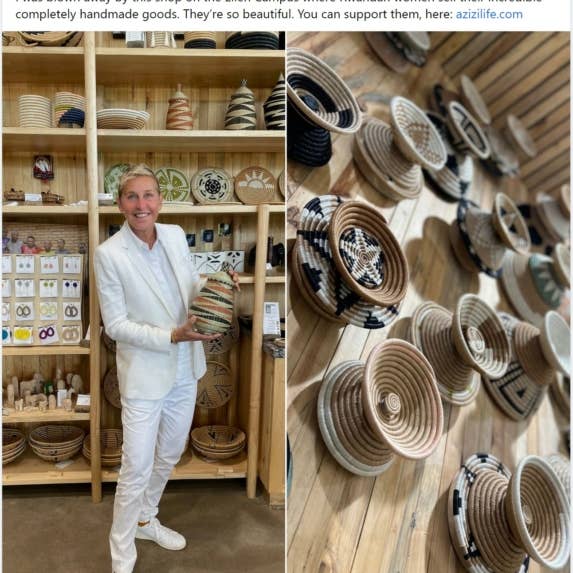Viewport: 573px width, 573px height.
Task: Click the diamond-weave bowl near top of right photo
Action: [x=418, y=133]
